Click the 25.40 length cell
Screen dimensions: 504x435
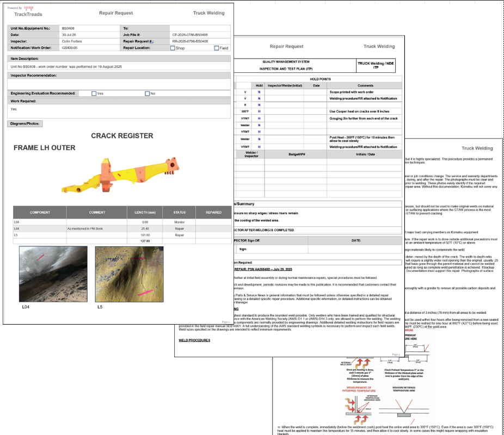pos(145,228)
